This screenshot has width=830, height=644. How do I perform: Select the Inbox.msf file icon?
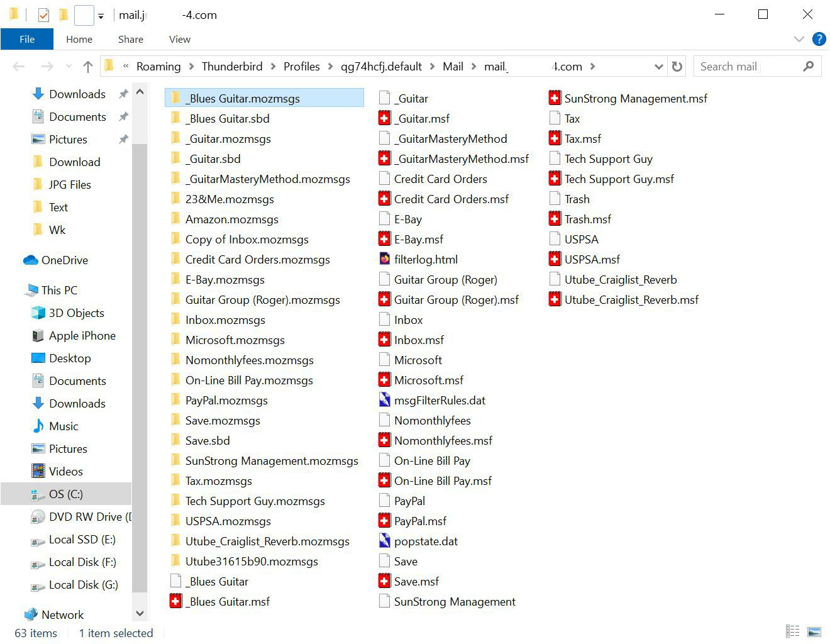pos(385,340)
